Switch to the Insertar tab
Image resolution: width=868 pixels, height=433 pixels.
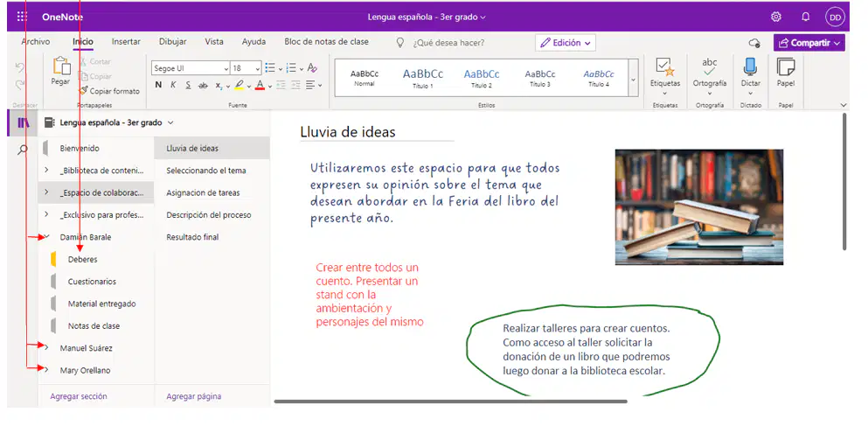click(x=126, y=41)
